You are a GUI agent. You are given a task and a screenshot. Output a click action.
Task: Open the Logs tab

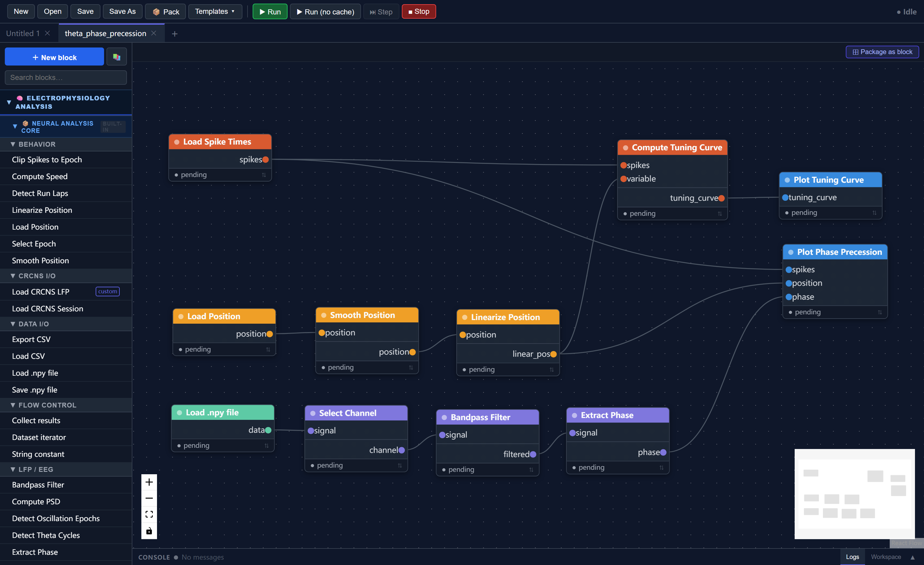pyautogui.click(x=852, y=557)
